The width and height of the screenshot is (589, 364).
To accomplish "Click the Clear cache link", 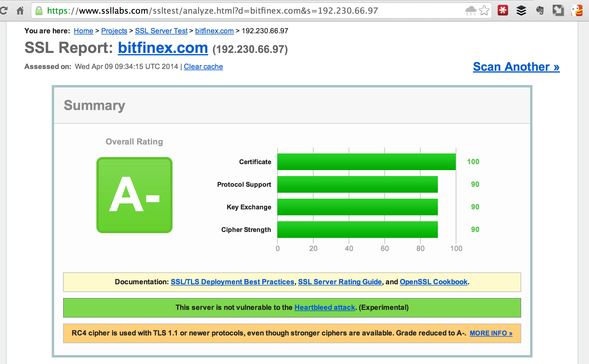I will 203,67.
